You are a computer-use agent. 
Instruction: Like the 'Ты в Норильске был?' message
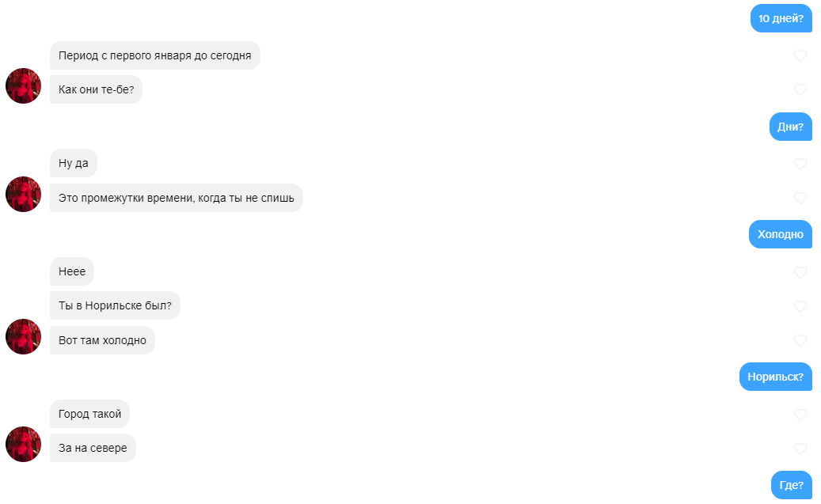(800, 306)
